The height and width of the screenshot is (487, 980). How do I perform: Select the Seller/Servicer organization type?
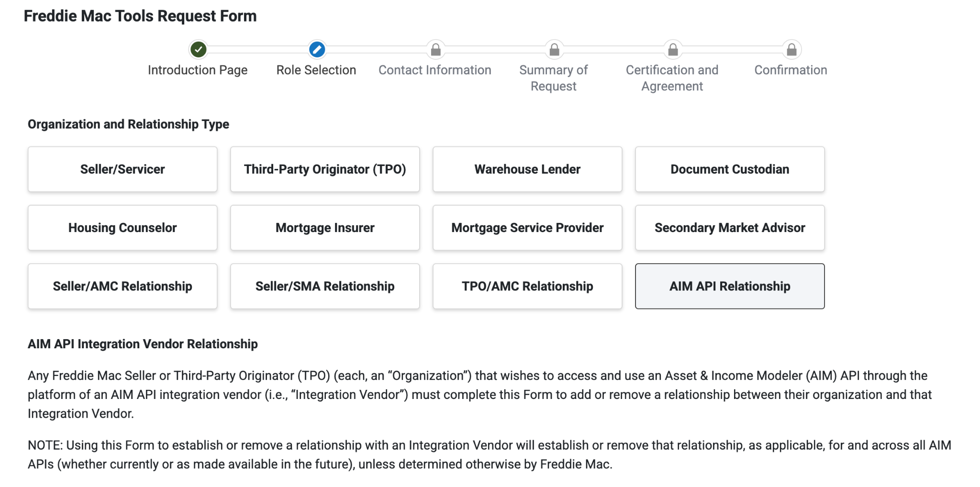[x=122, y=169]
